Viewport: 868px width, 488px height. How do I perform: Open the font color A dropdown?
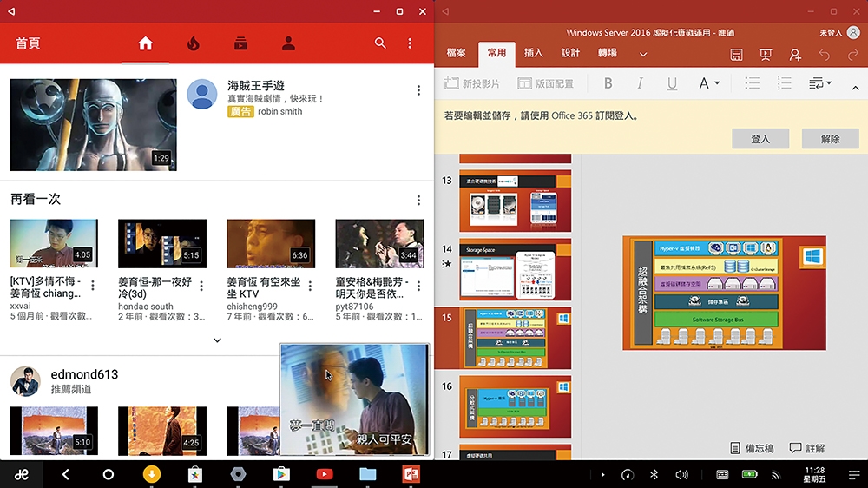pyautogui.click(x=709, y=83)
